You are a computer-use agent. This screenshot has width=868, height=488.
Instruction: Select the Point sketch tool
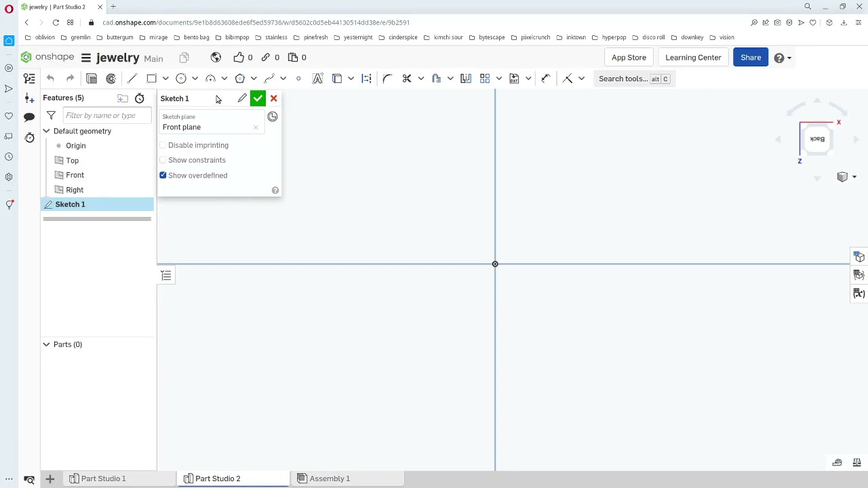coord(298,79)
